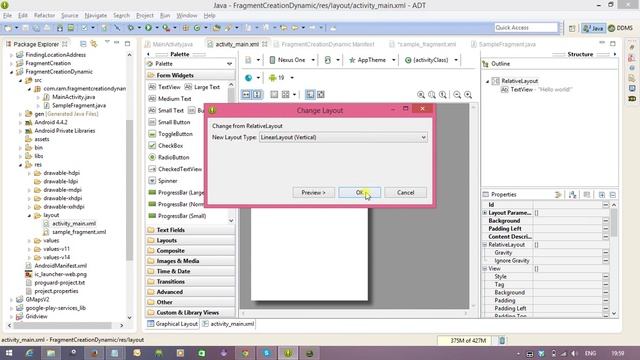The width and height of the screenshot is (640, 360).
Task: Open the locale globe dropdown
Action: [x=252, y=78]
